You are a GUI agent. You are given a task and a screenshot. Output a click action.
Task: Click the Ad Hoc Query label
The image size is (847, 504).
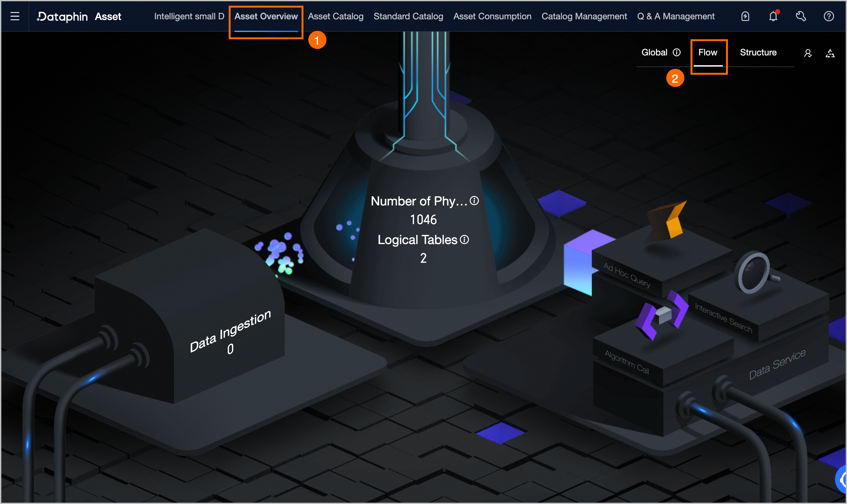click(x=627, y=275)
